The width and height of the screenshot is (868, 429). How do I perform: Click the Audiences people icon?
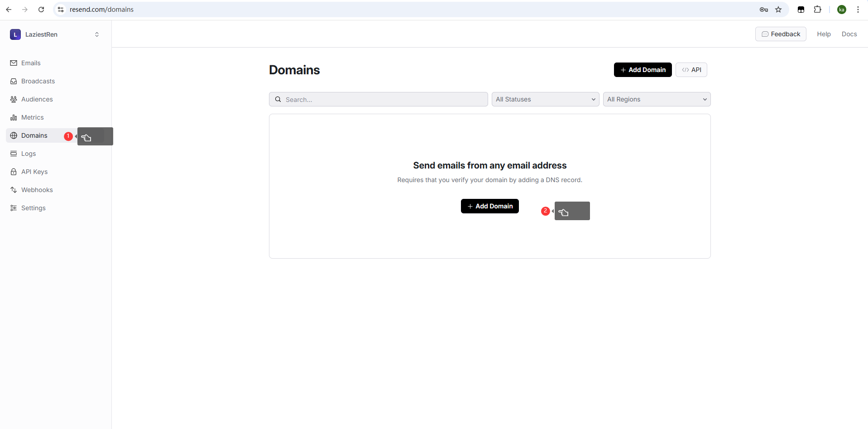tap(14, 99)
